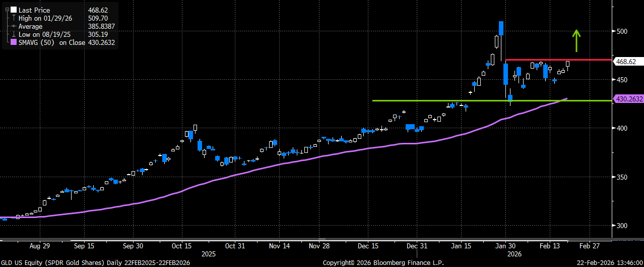
Task: Click the 400 price axis label
Action: 623,128
